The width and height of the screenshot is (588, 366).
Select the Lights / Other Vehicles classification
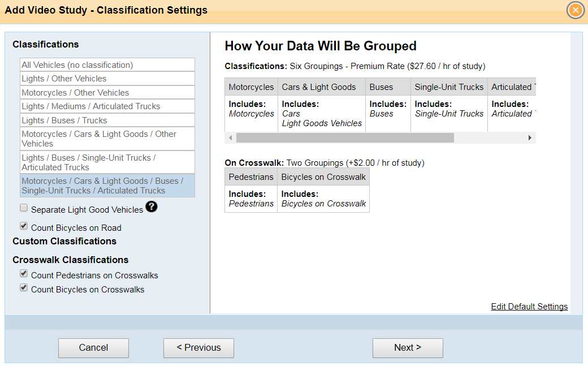[x=107, y=78]
